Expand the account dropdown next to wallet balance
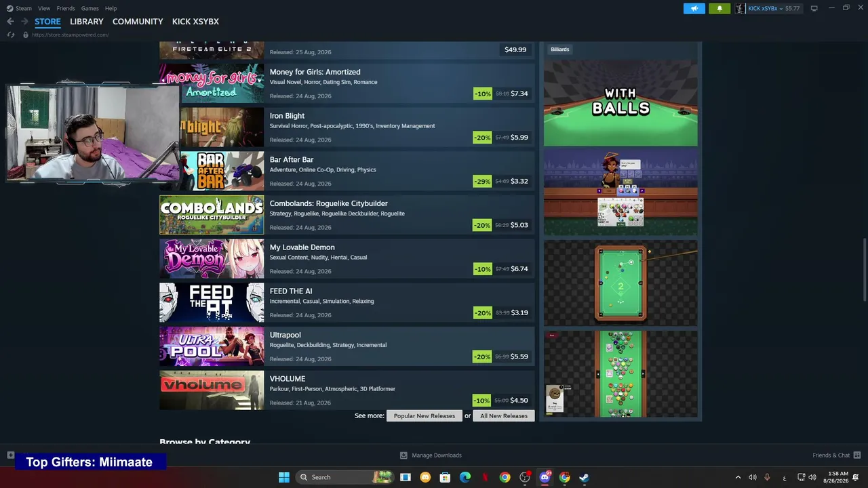Image resolution: width=868 pixels, height=488 pixels. tap(782, 8)
